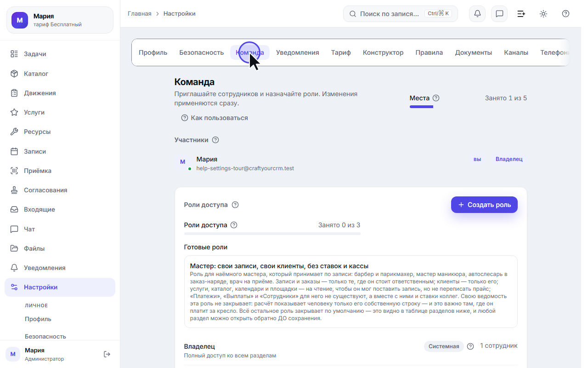
Task: Open the help question mark icon in header
Action: (x=565, y=14)
